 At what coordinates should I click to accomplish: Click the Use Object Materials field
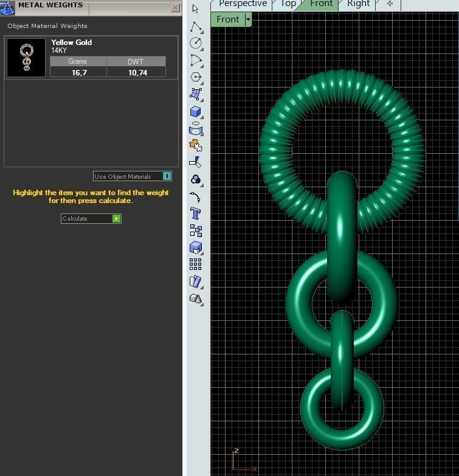click(x=133, y=176)
